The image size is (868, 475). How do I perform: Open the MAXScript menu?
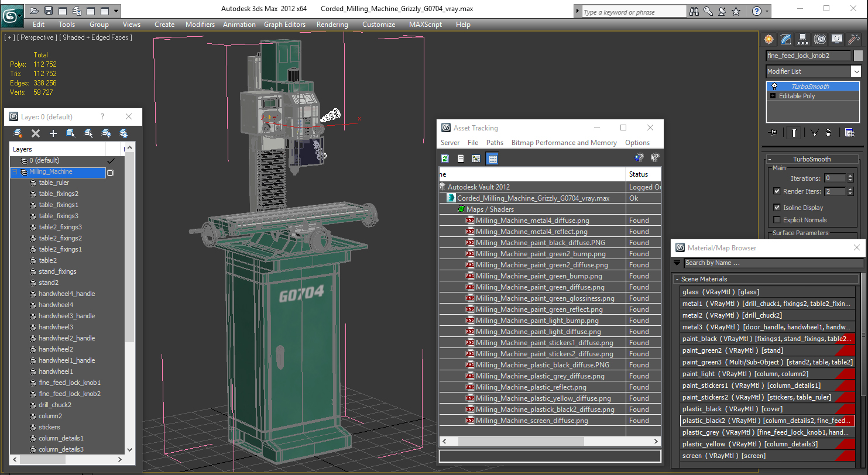tap(426, 25)
